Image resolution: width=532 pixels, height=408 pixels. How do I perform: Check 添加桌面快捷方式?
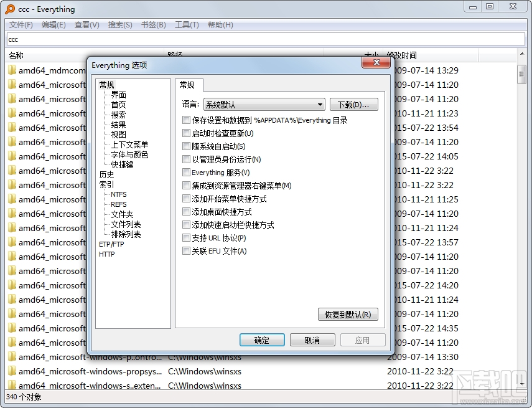tap(186, 212)
